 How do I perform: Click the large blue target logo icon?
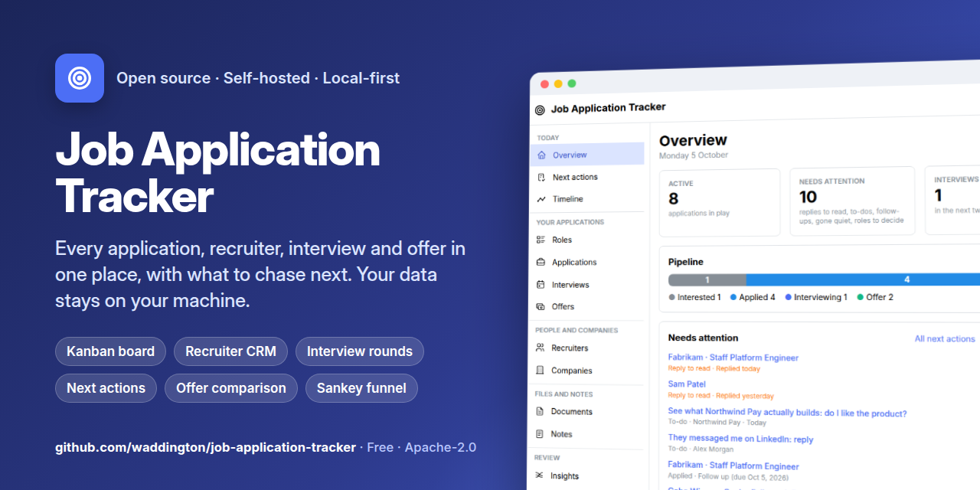tap(80, 78)
